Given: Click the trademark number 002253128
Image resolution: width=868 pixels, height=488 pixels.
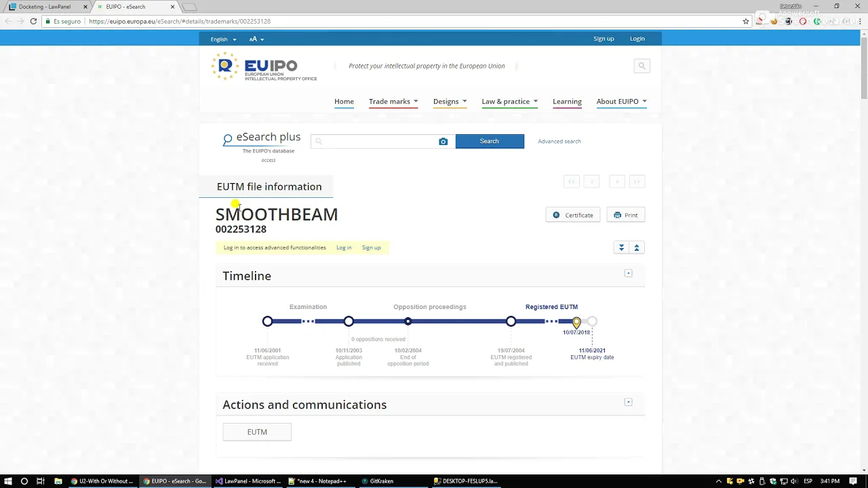Looking at the screenshot, I should (241, 229).
